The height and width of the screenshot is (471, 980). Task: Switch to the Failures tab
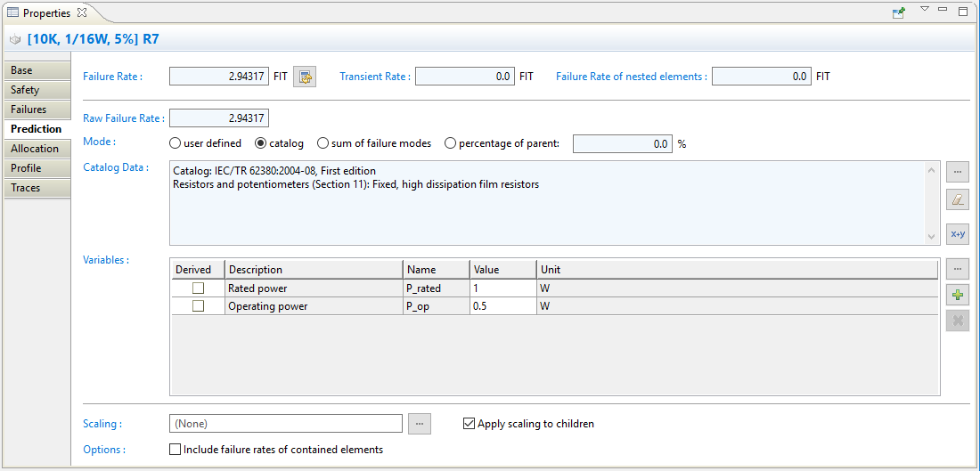point(29,110)
